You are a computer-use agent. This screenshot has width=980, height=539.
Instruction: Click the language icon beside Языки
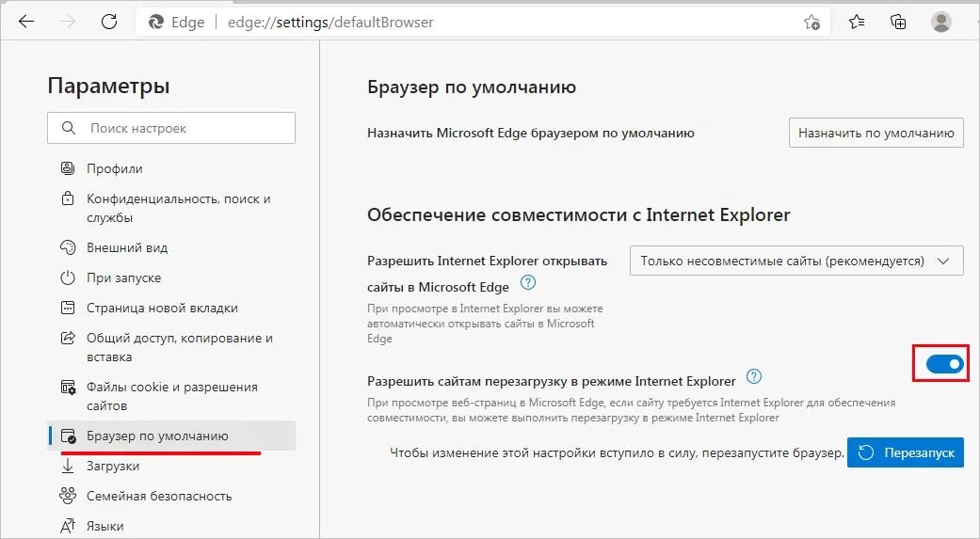tap(68, 526)
